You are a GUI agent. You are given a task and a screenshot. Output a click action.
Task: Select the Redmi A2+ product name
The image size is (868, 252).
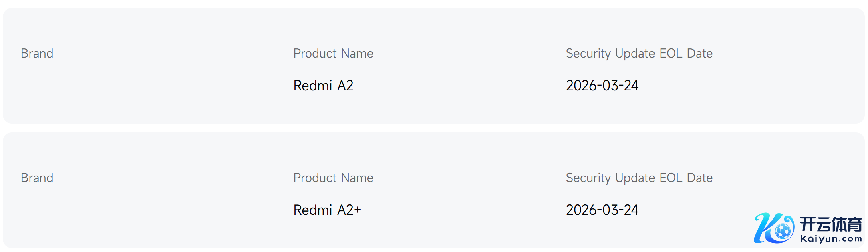click(x=327, y=210)
